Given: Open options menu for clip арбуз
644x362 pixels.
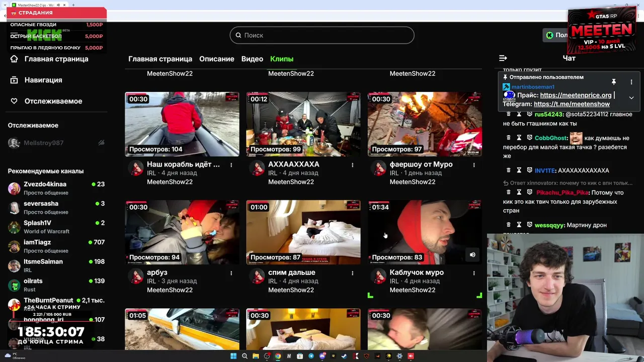Looking at the screenshot, I should pos(231,273).
